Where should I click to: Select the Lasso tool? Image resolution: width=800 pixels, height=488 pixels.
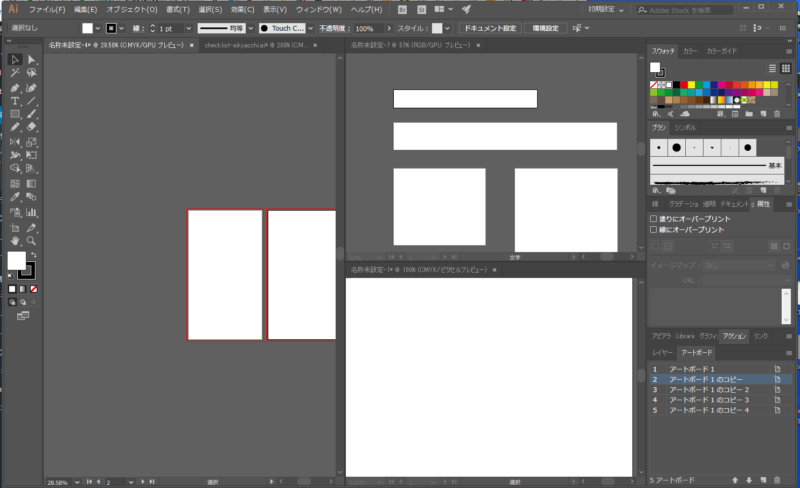click(x=31, y=73)
